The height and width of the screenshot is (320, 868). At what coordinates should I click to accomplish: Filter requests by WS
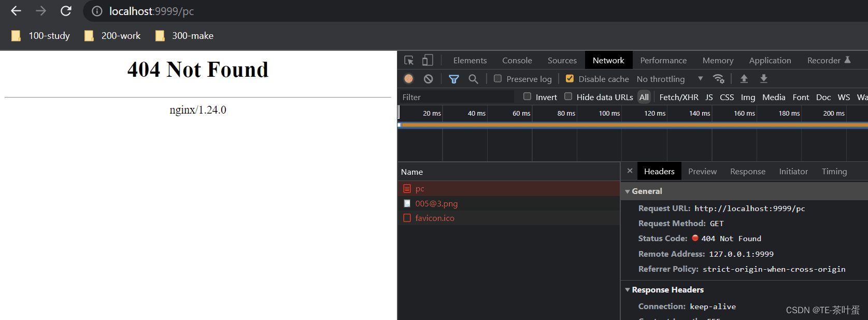(844, 97)
